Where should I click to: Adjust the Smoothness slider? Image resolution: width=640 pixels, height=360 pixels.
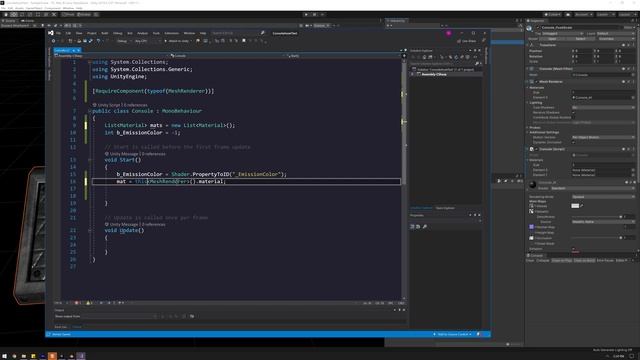click(597, 217)
